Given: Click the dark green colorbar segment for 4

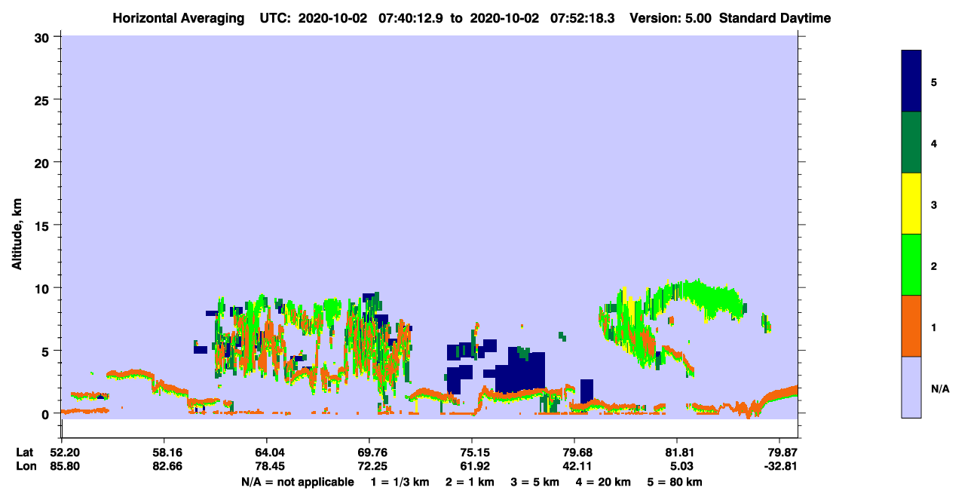Looking at the screenshot, I should 911,143.
